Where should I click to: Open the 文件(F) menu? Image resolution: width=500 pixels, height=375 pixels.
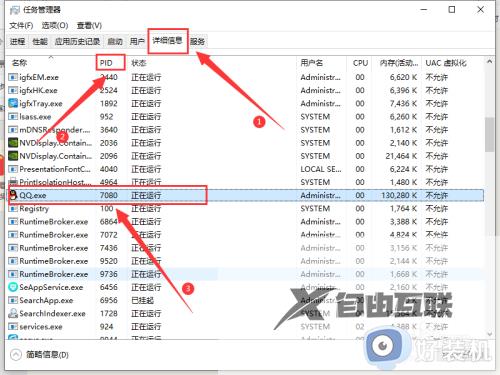[x=21, y=25]
